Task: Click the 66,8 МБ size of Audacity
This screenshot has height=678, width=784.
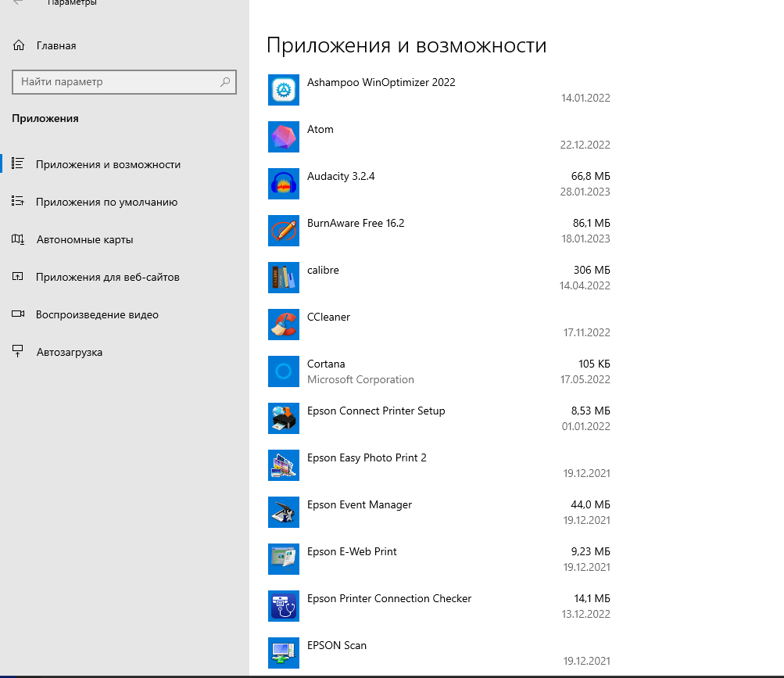Action: click(x=590, y=176)
